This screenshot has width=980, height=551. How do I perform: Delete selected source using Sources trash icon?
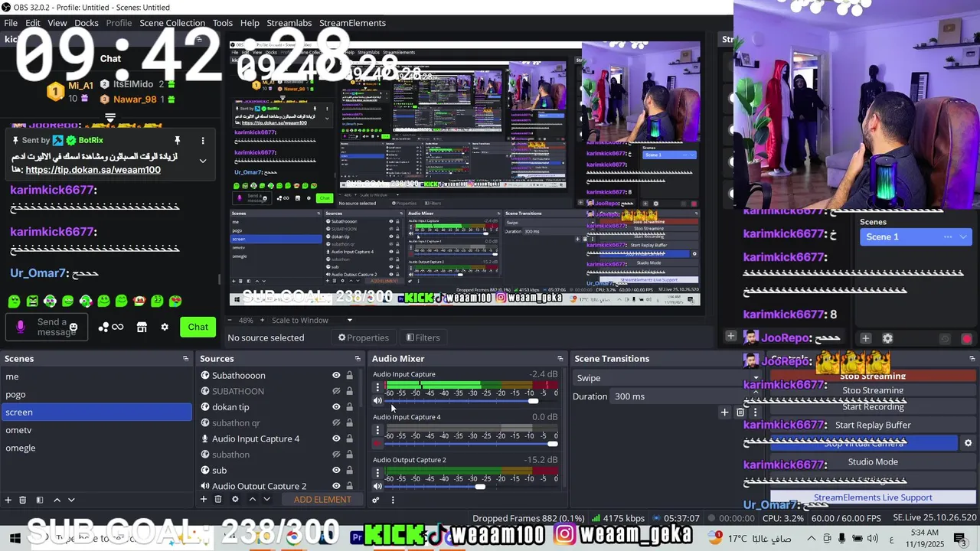[218, 500]
